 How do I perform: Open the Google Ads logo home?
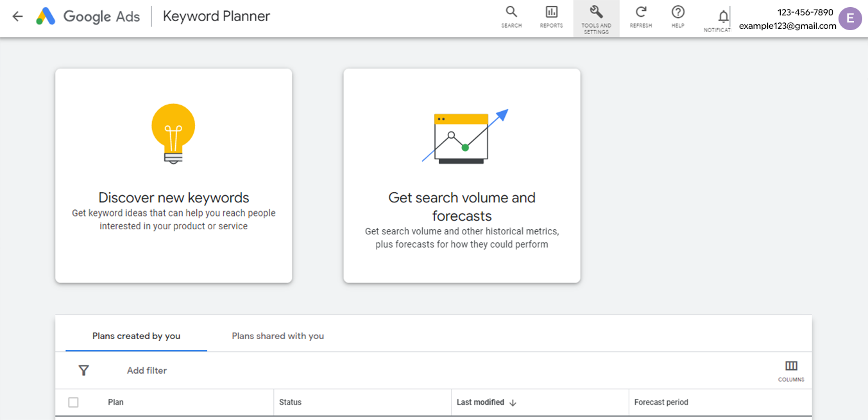tap(88, 17)
